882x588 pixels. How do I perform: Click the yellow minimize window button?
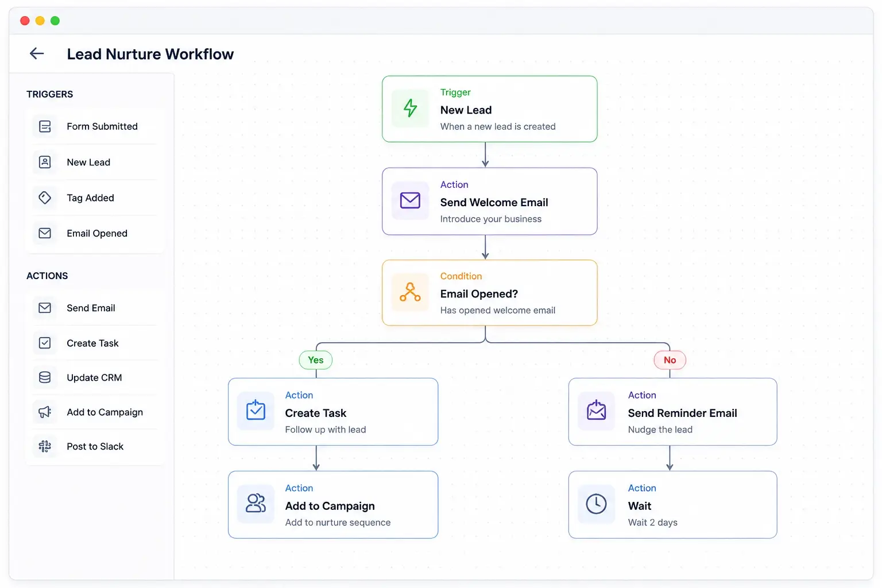40,21
